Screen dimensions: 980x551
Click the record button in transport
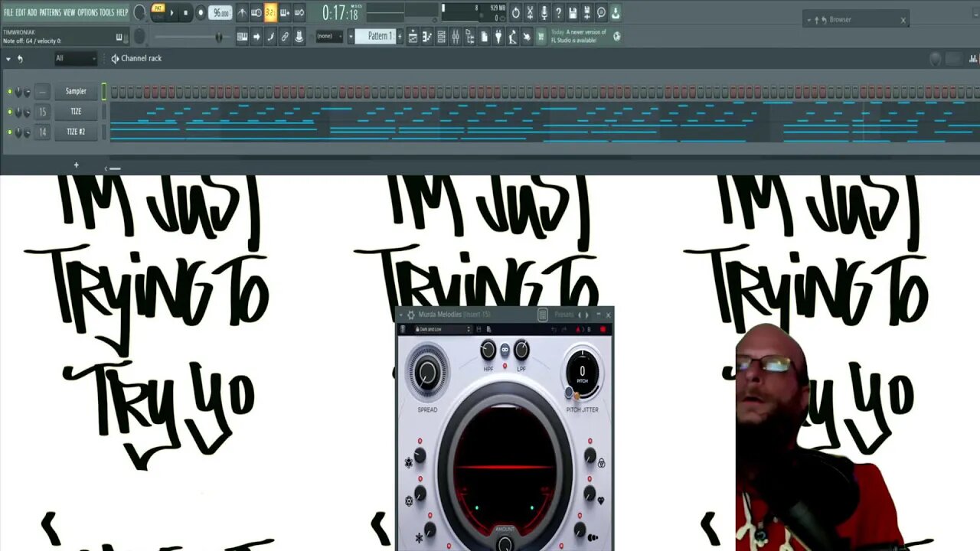point(201,13)
